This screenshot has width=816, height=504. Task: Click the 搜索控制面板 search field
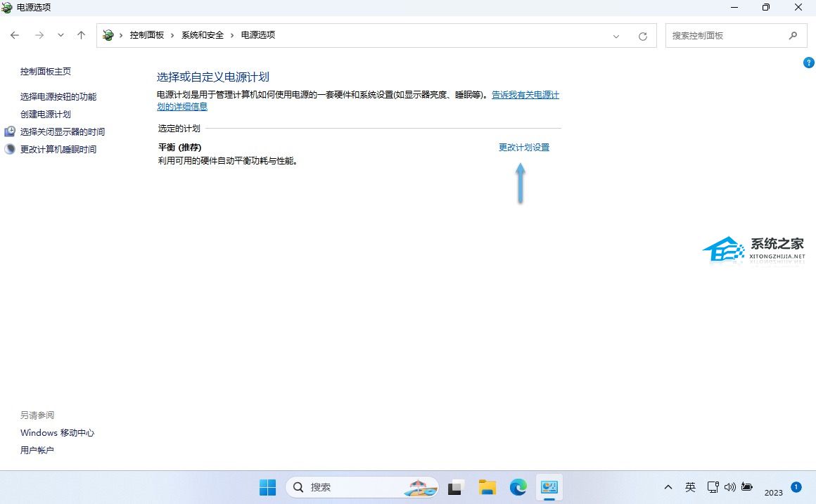725,35
